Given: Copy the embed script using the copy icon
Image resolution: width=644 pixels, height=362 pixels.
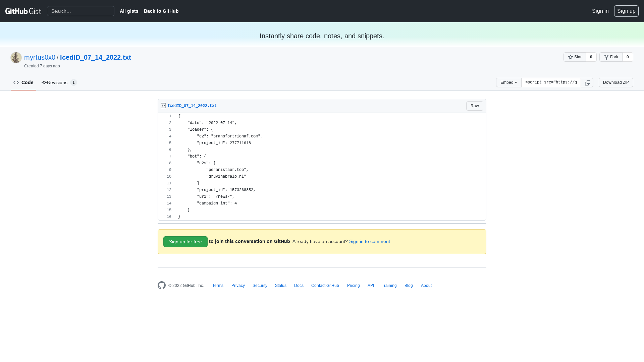Looking at the screenshot, I should tap(587, 82).
